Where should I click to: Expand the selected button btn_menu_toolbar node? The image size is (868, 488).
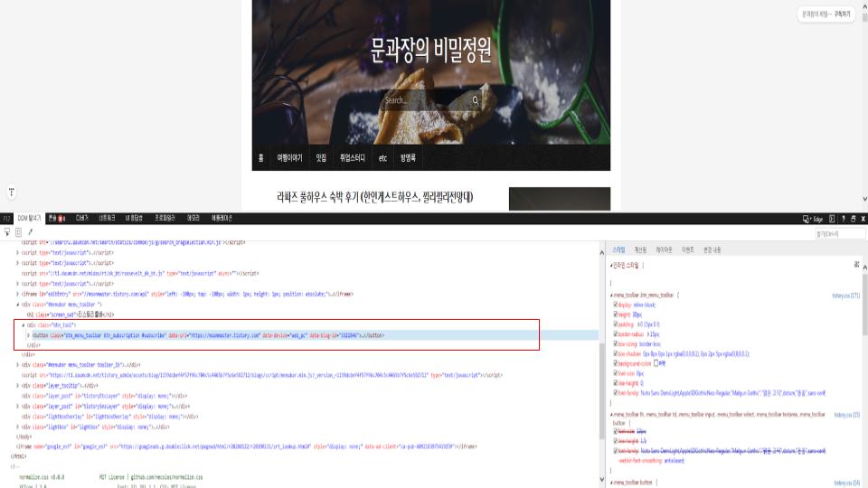point(29,335)
